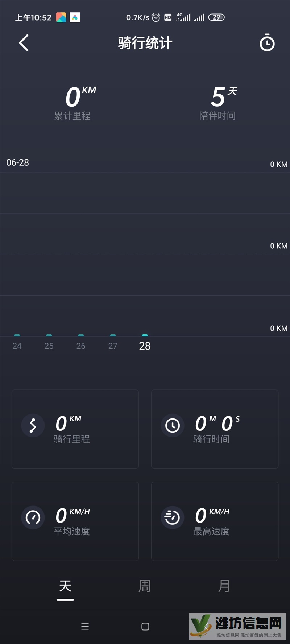Select day 27 on the chart
The height and width of the screenshot is (644, 290).
tap(113, 346)
